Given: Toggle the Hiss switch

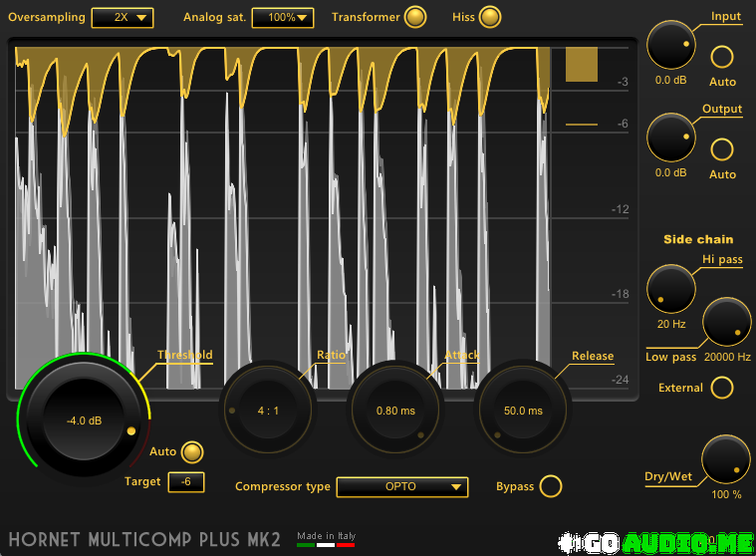Looking at the screenshot, I should (x=490, y=17).
